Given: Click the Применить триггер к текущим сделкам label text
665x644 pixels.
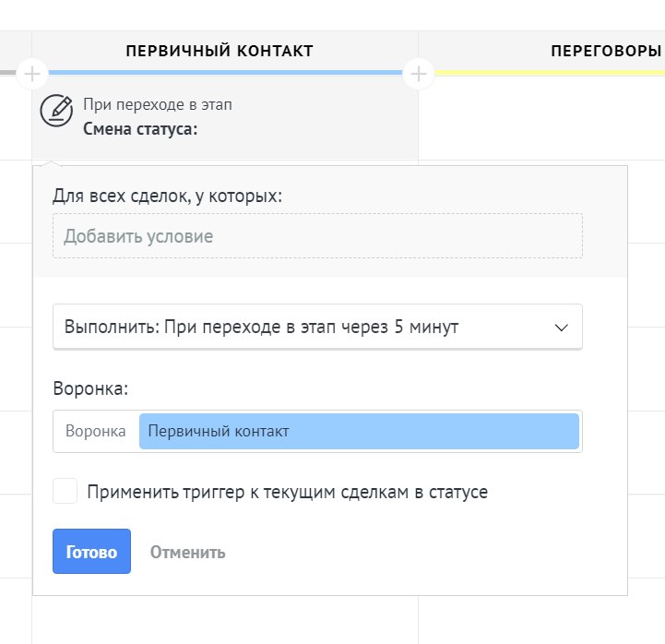Looking at the screenshot, I should pyautogui.click(x=287, y=492).
